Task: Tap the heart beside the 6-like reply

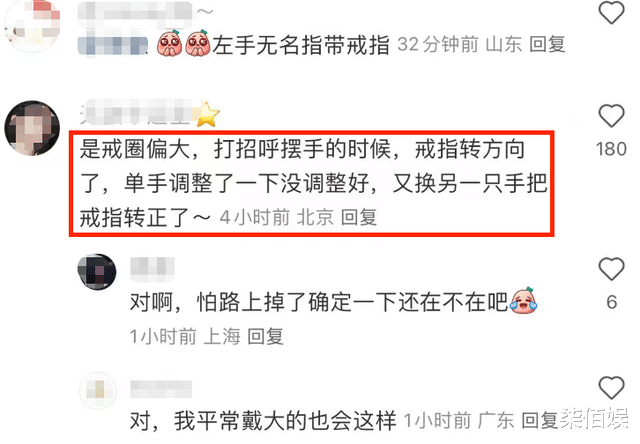Action: click(611, 269)
